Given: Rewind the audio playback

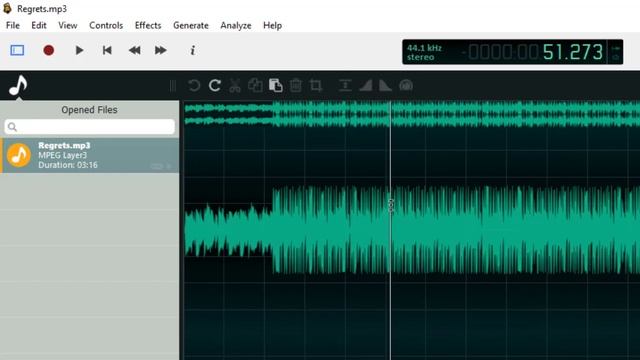Looking at the screenshot, I should pyautogui.click(x=134, y=50).
